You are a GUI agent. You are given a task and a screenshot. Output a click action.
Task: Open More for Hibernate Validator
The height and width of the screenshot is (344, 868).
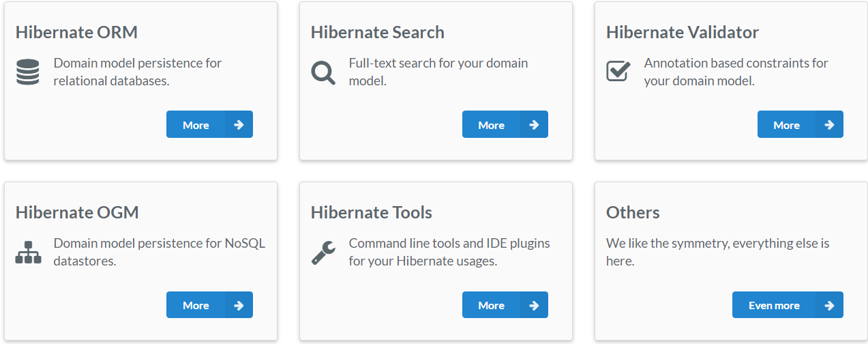(800, 125)
